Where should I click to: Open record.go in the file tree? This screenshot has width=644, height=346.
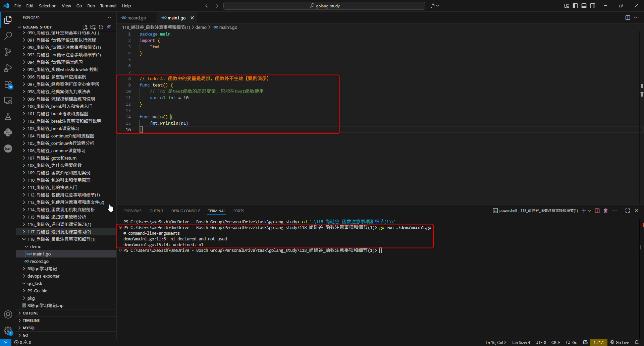[x=66, y=261]
